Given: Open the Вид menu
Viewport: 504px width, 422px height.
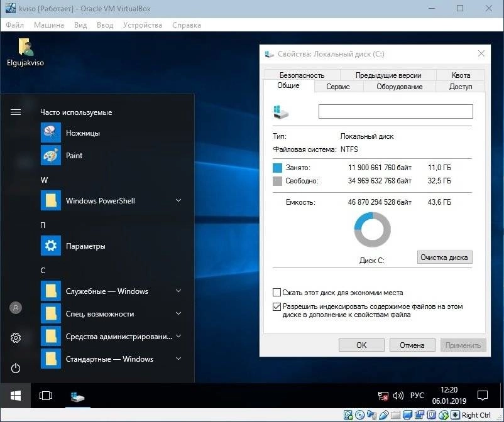Looking at the screenshot, I should [80, 25].
